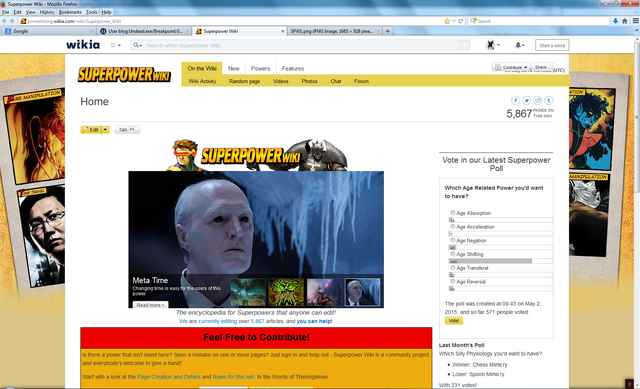Screen dimensions: 640x389
Task: Click the site favicon in the URL bar
Action: tap(23, 21)
